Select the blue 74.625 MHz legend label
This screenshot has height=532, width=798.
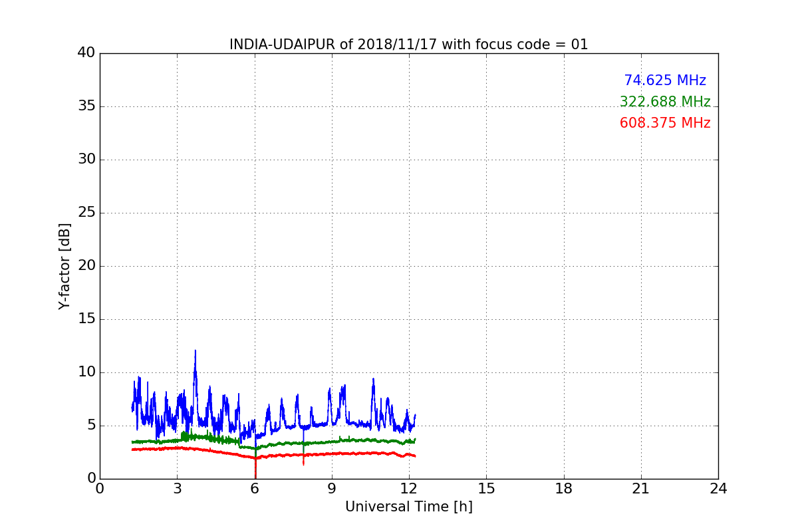(665, 80)
